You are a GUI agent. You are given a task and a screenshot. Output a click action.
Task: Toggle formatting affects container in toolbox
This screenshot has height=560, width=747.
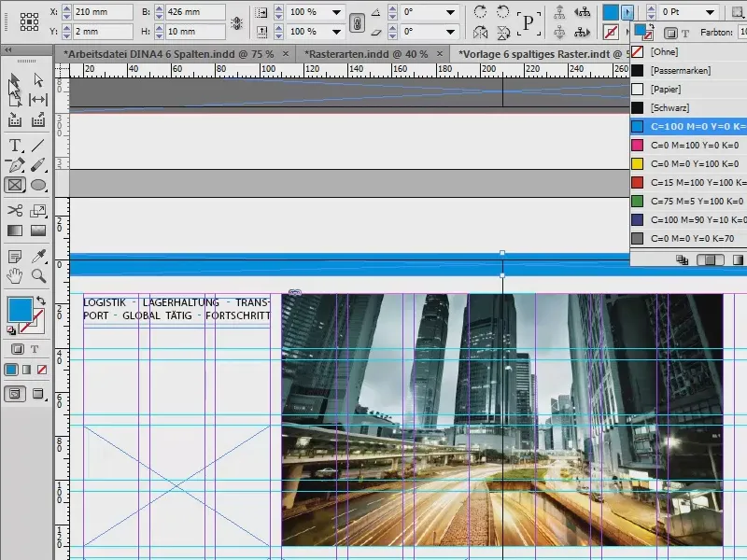tap(17, 349)
